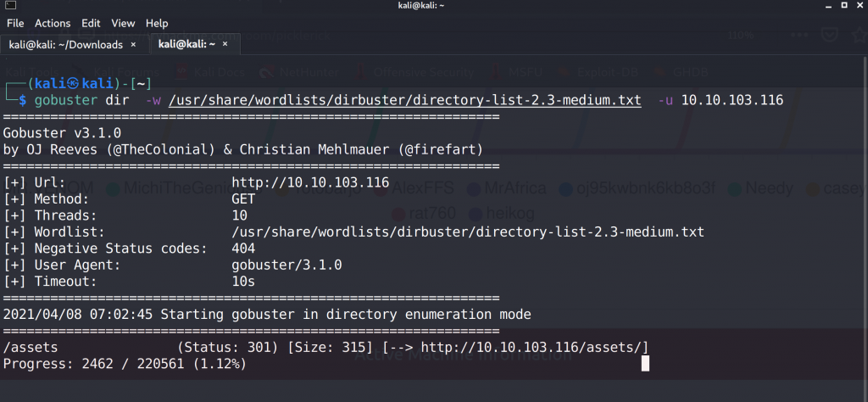The height and width of the screenshot is (402, 868).
Task: Open the Edit menu
Action: [x=91, y=23]
